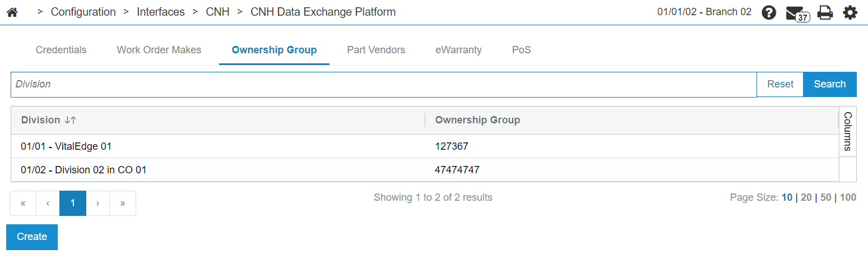The height and width of the screenshot is (263, 868).
Task: Open messages envelope with 37 badge
Action: click(x=797, y=13)
